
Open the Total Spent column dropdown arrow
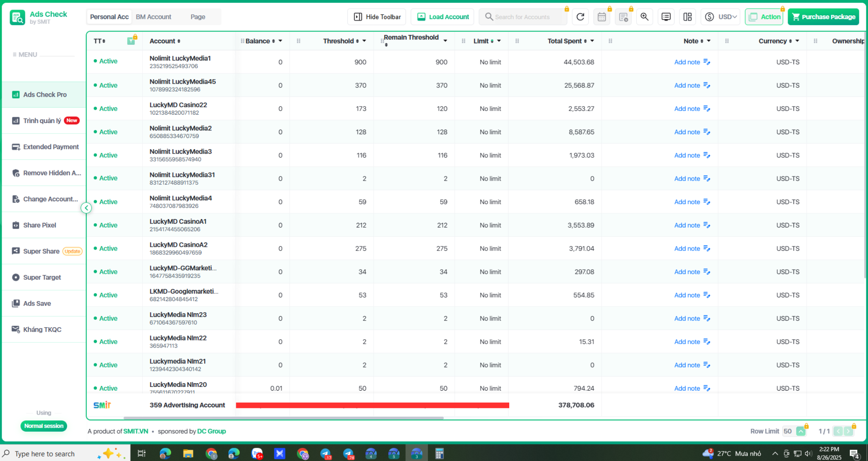[592, 41]
